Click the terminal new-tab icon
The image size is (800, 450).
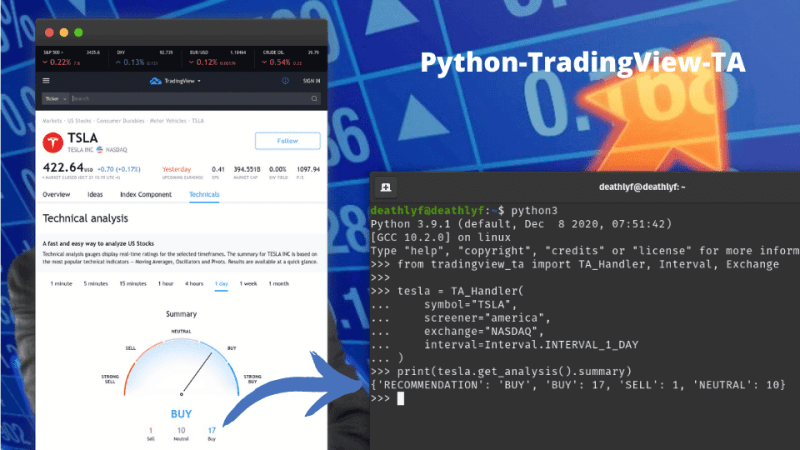click(386, 187)
